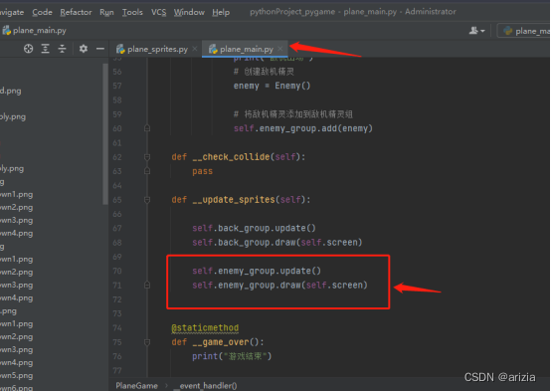Viewport: 551px width, 392px height.
Task: Close the plane_sprites.py tab
Action: click(x=195, y=49)
